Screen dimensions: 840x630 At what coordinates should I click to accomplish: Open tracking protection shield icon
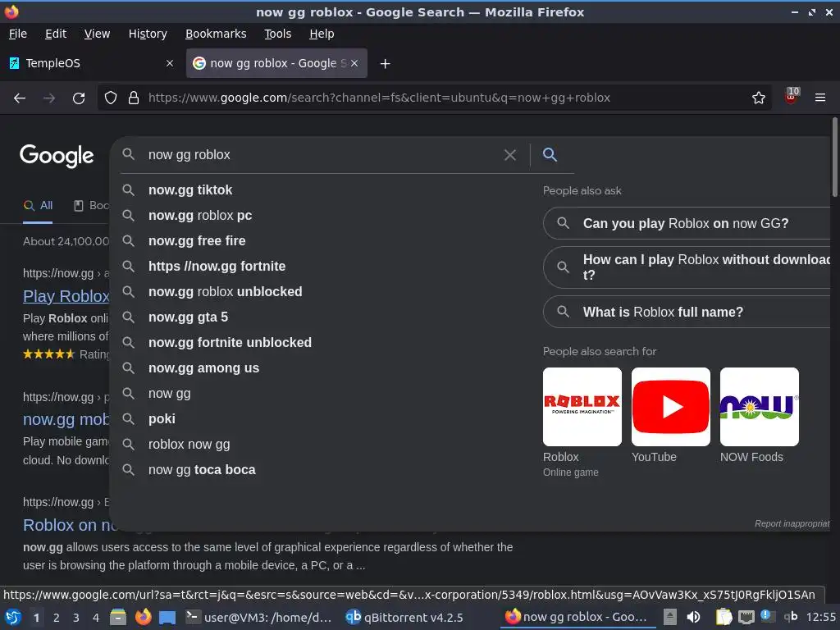(111, 98)
